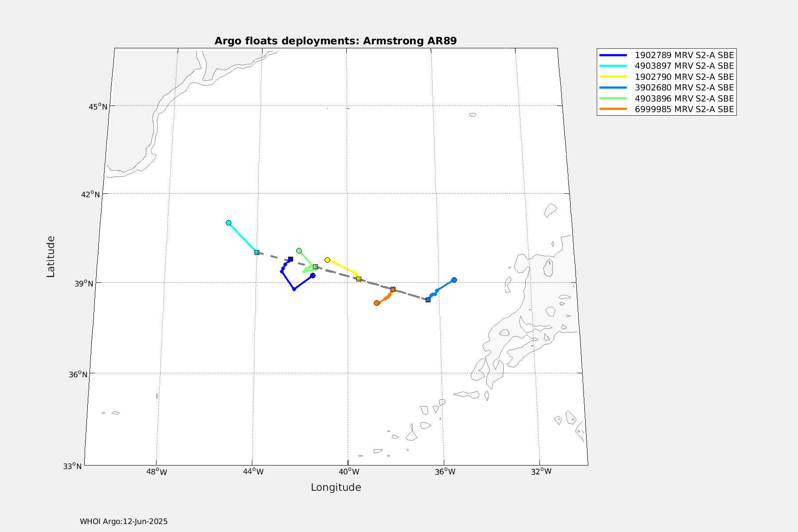Viewport: 798px width, 532px height.
Task: Click the 48°W longitude tick label
Action: pyautogui.click(x=156, y=472)
